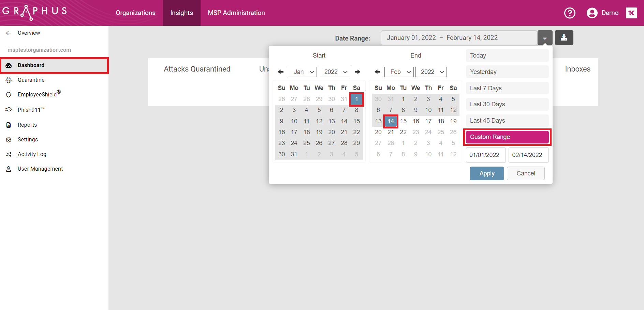This screenshot has width=644, height=310.
Task: Open the Start calendar 2022 year dropdown
Action: point(335,72)
